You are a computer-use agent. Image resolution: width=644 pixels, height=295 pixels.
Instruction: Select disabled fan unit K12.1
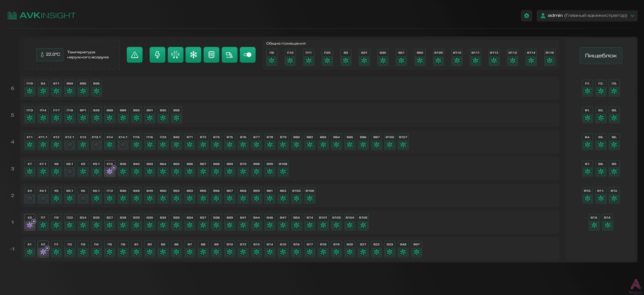[70, 142]
